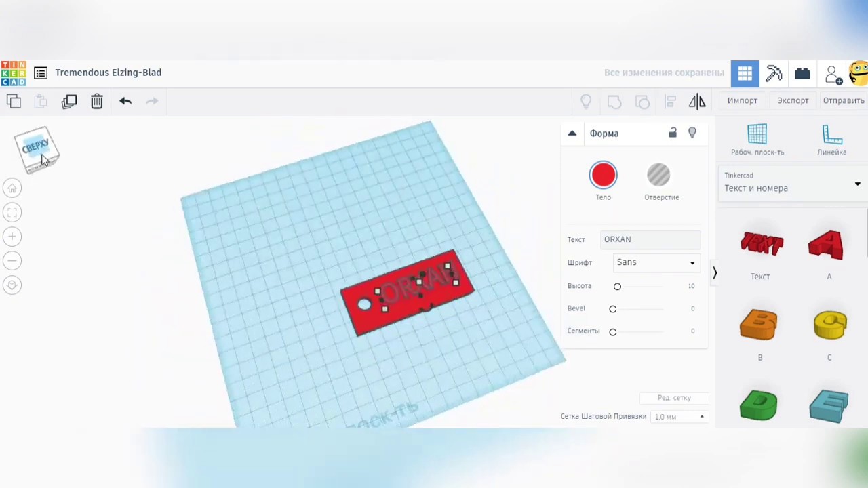This screenshot has width=868, height=488.
Task: Open the Blocks pickaxe mode
Action: [x=774, y=73]
